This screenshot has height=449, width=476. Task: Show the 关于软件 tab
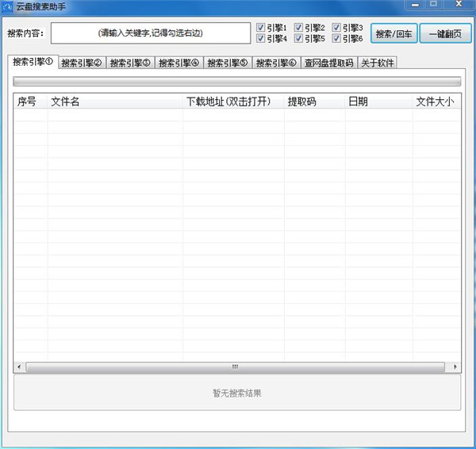click(x=377, y=63)
